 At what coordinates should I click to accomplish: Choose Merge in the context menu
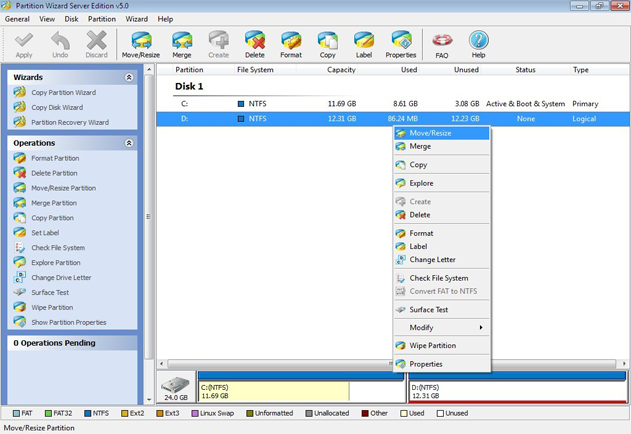click(441, 147)
